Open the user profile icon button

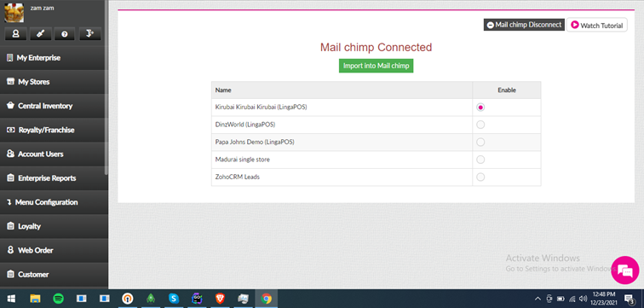click(x=15, y=34)
